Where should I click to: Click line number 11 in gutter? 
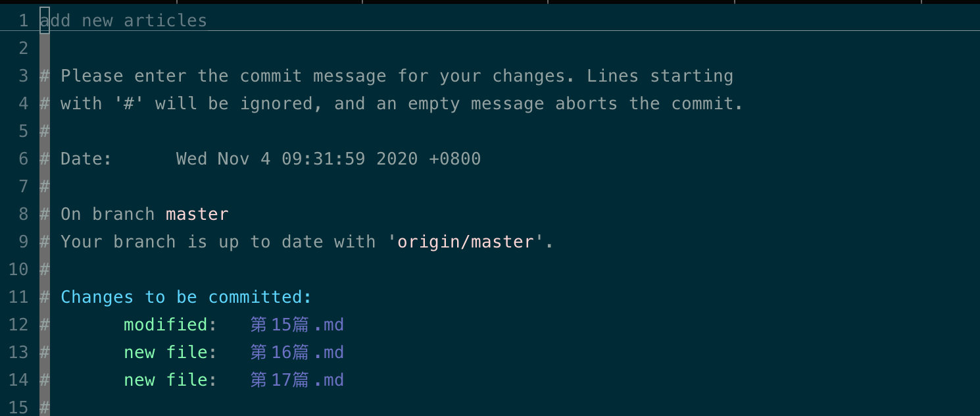18,297
